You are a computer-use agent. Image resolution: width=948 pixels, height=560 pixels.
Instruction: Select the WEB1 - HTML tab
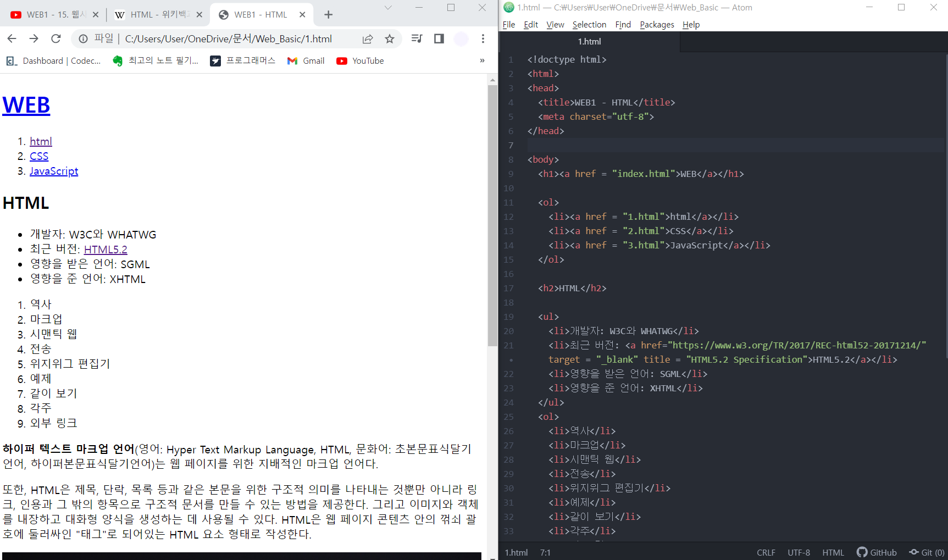[262, 15]
